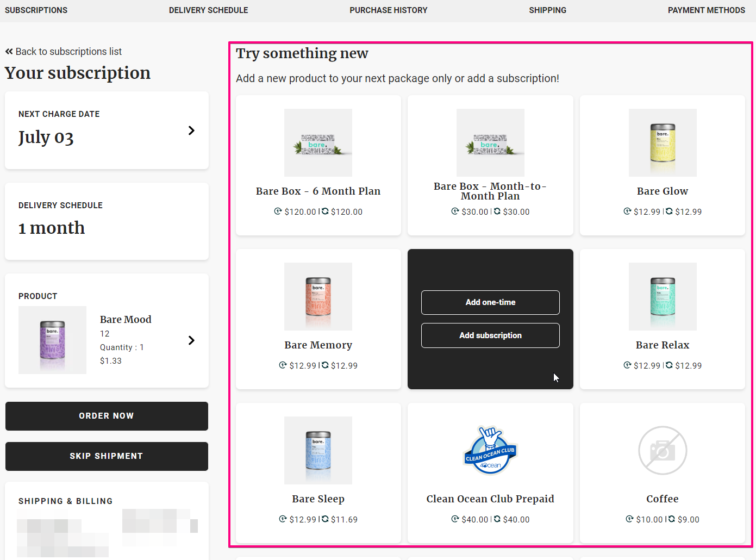The height and width of the screenshot is (560, 756).
Task: Click the Bare Relax product thumbnail
Action: (x=662, y=296)
